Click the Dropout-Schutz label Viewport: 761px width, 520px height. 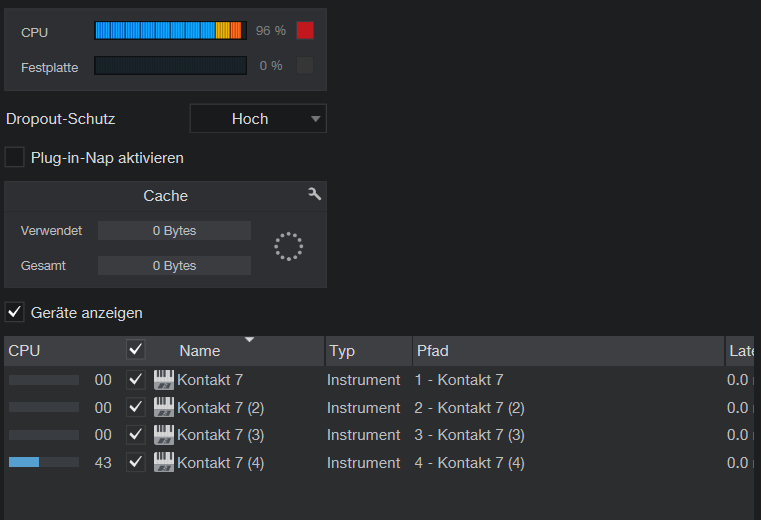[x=61, y=119]
